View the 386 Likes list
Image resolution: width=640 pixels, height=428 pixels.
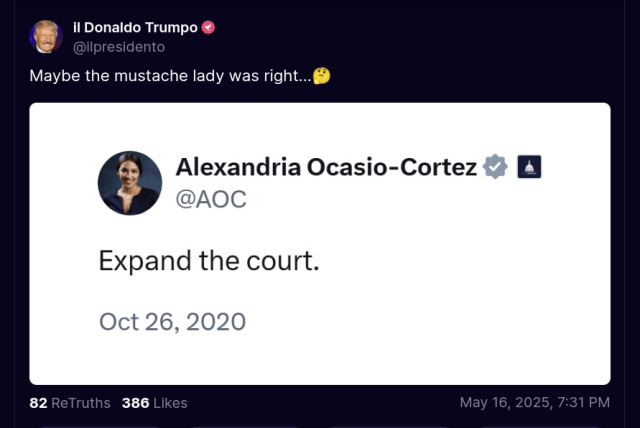pyautogui.click(x=155, y=403)
